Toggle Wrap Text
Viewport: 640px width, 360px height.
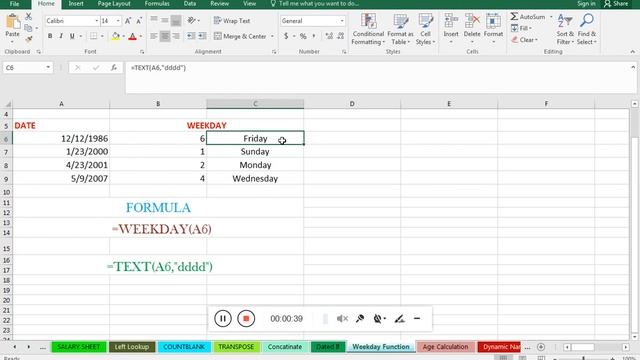click(232, 21)
